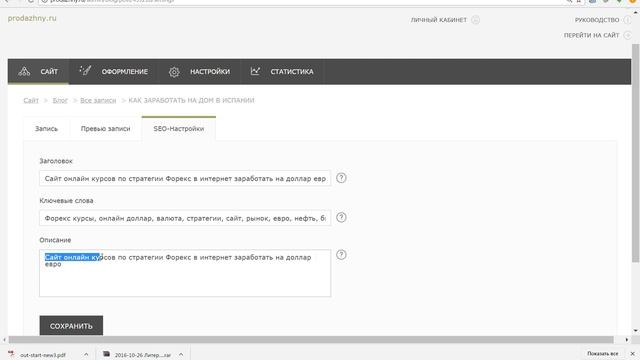Click into the Ключевые слова input field
Image resolution: width=640 pixels, height=360 pixels.
click(185, 218)
